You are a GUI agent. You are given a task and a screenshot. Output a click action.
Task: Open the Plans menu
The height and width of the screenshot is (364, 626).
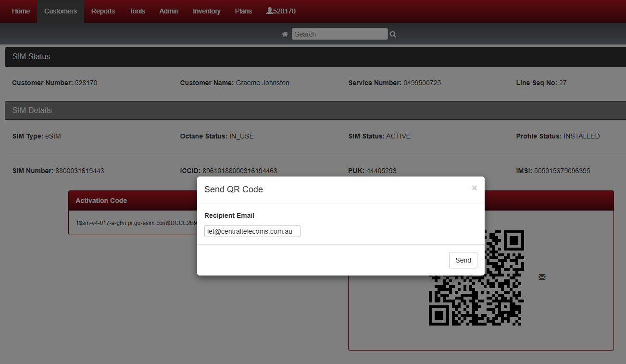[243, 11]
